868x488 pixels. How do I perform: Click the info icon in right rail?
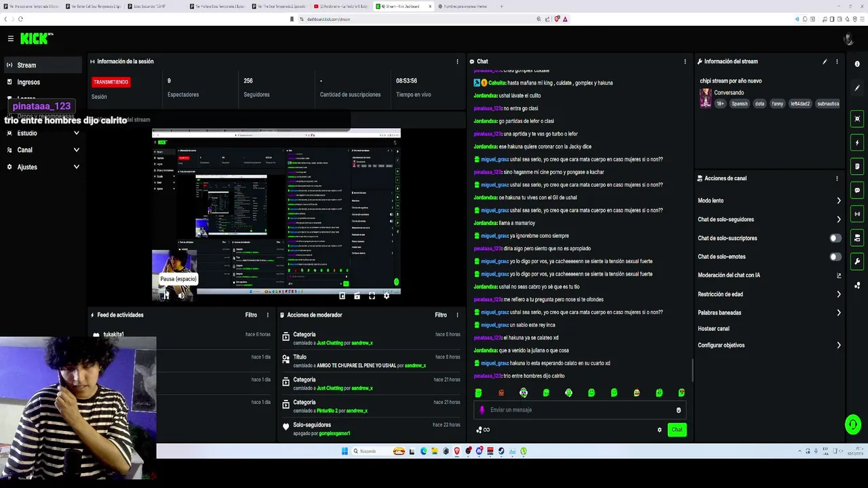[x=857, y=64]
